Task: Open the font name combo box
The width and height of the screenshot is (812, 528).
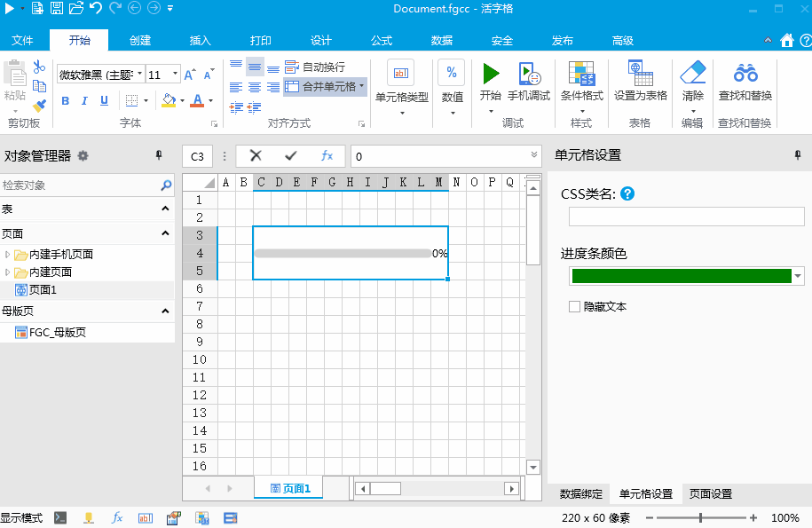Action: (x=100, y=75)
